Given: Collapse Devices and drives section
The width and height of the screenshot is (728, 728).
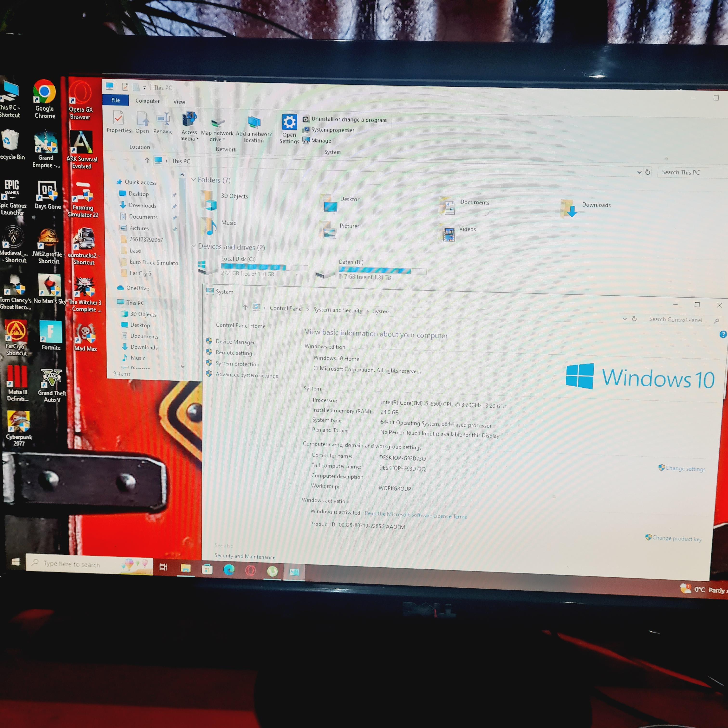Looking at the screenshot, I should [x=194, y=246].
